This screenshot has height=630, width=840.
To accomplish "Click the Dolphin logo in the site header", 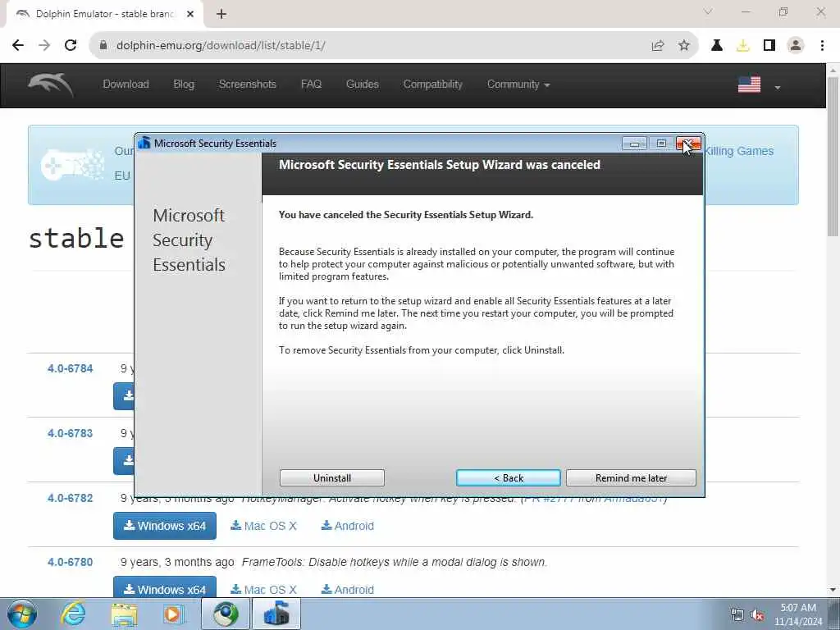I will click(x=50, y=84).
